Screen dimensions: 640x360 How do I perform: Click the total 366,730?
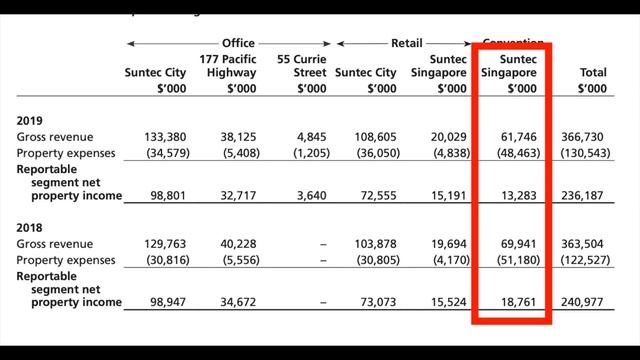tap(582, 137)
